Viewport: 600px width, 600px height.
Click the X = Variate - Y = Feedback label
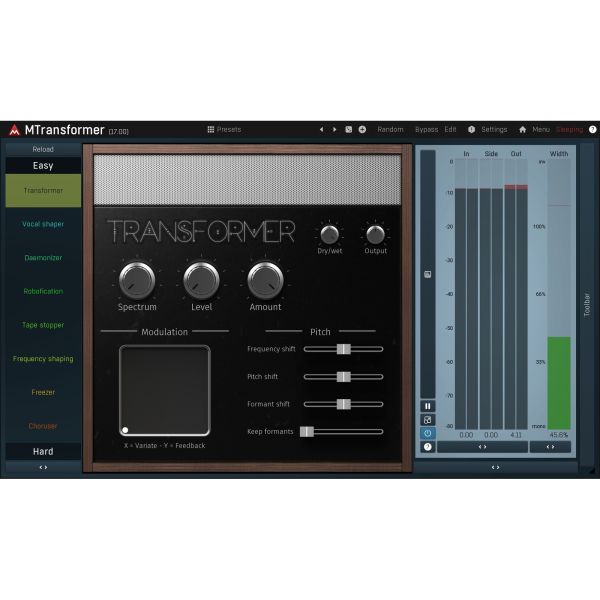tap(165, 446)
